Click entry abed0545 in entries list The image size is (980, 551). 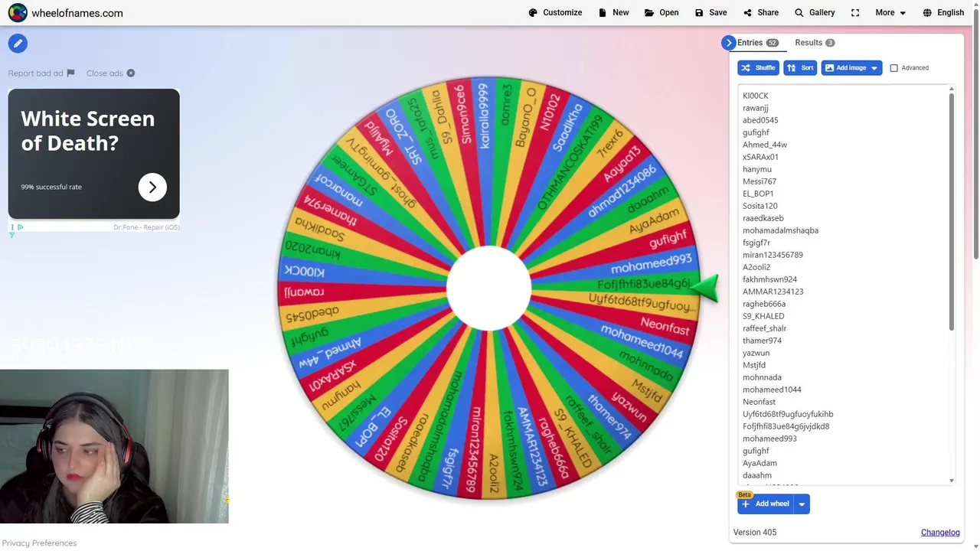coord(760,120)
